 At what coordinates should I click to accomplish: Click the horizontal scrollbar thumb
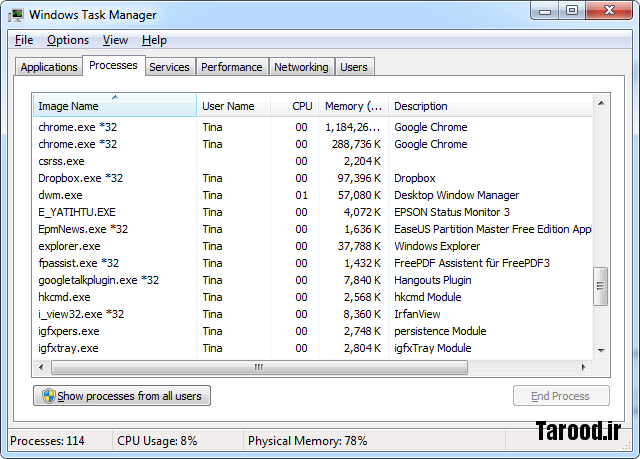(259, 367)
